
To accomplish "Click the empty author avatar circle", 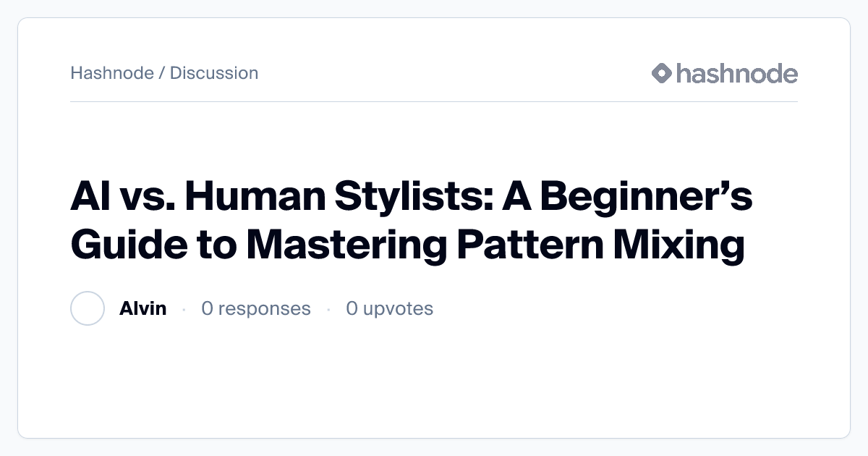I will [x=88, y=308].
